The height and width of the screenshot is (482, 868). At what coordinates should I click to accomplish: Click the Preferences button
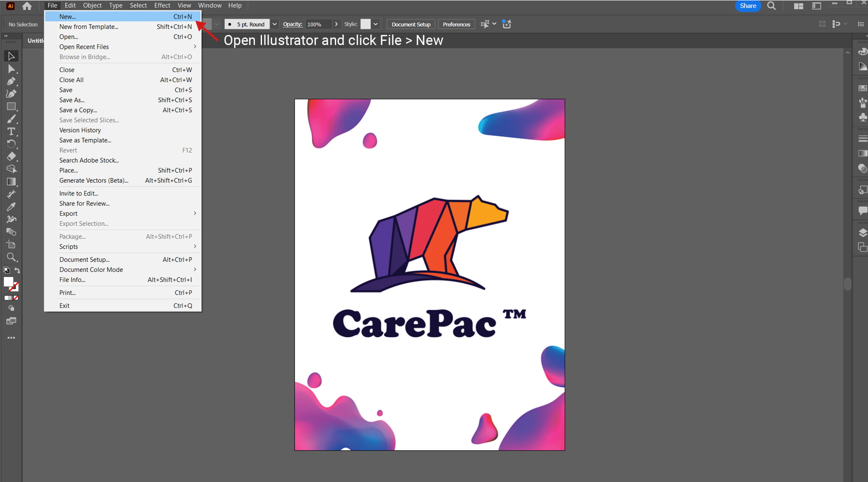tap(457, 24)
